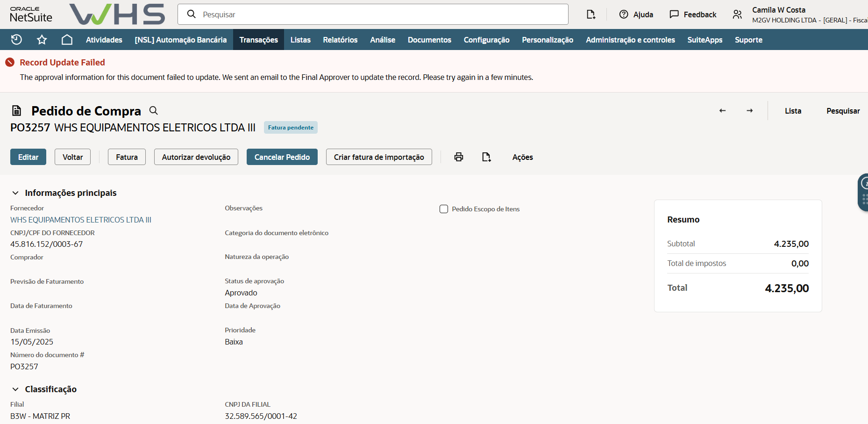Screen dimensions: 868x424
Task: Click the favorites star shortcut icon
Action: tap(42, 40)
